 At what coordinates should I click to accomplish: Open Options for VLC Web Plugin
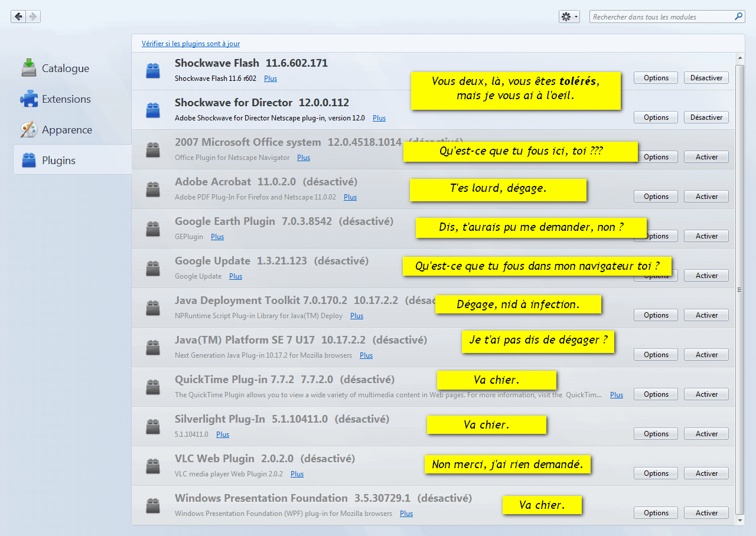point(656,473)
